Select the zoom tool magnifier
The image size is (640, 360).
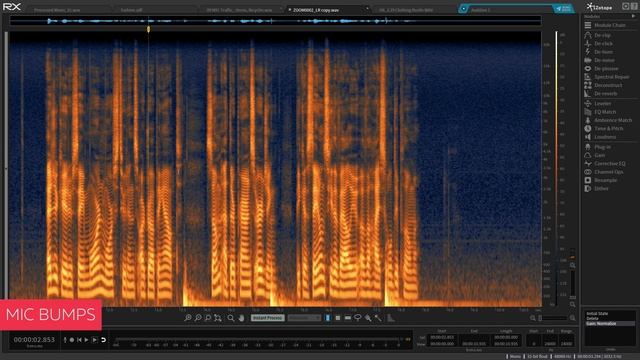[231, 318]
